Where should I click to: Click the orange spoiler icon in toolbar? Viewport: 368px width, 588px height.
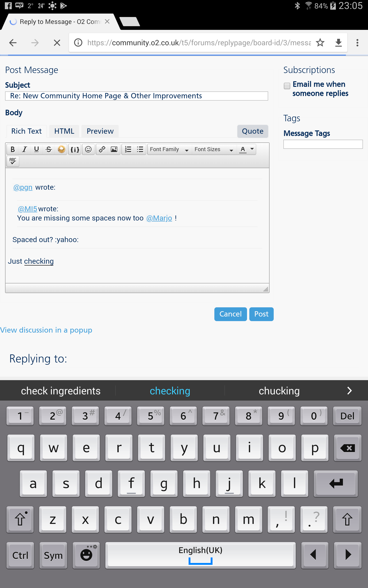[x=61, y=149]
